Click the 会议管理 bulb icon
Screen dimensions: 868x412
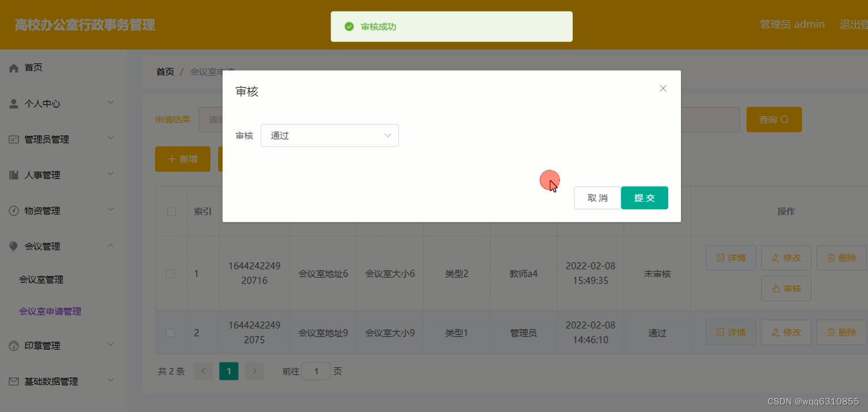tap(14, 247)
